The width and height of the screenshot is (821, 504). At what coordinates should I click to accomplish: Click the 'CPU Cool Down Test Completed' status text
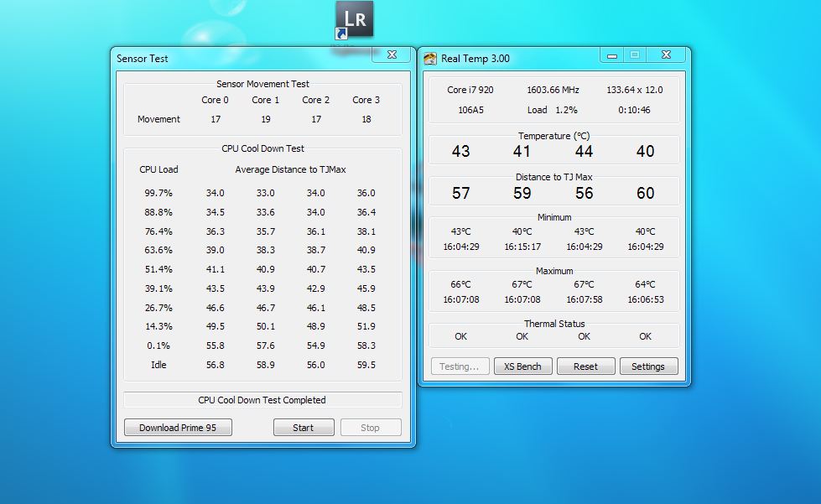point(262,400)
